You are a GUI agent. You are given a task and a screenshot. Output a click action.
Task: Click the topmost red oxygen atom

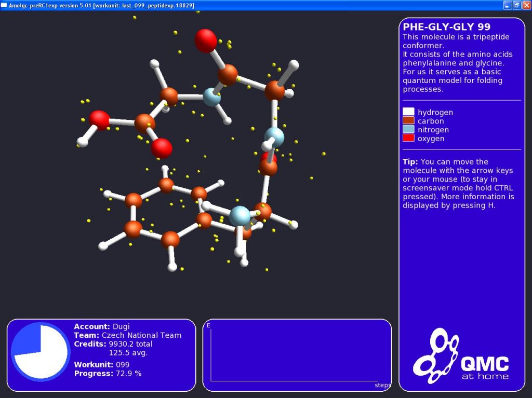pos(206,40)
